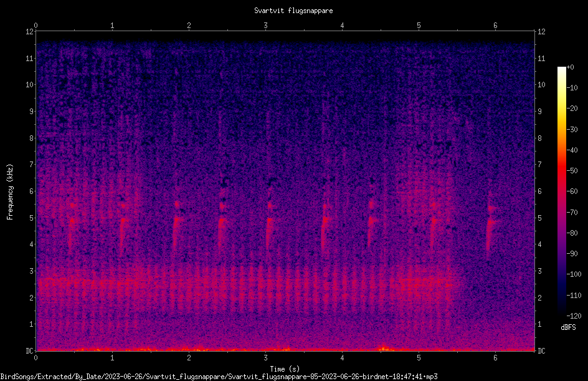Click '3' on the bottom time axis
588x381 pixels.
click(x=265, y=358)
